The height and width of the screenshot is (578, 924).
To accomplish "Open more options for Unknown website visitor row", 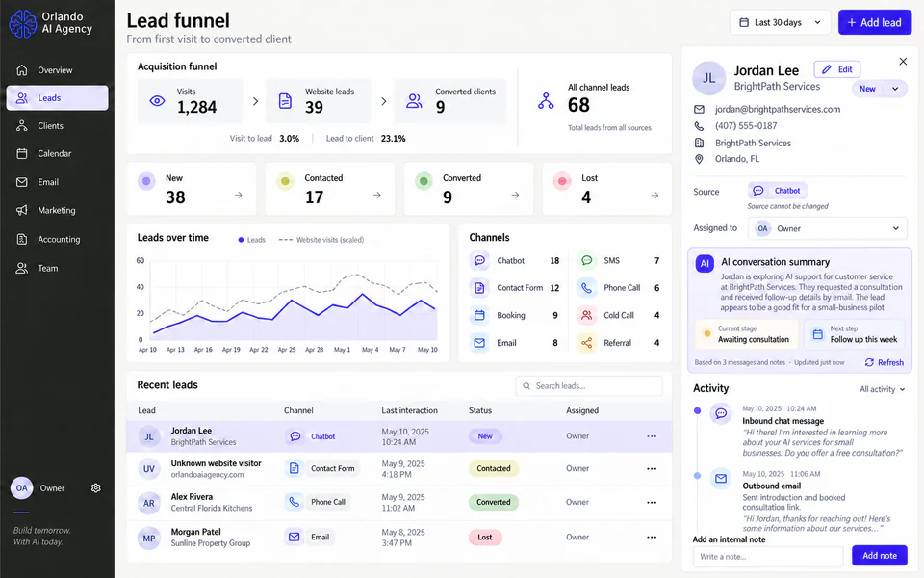I will (x=652, y=469).
